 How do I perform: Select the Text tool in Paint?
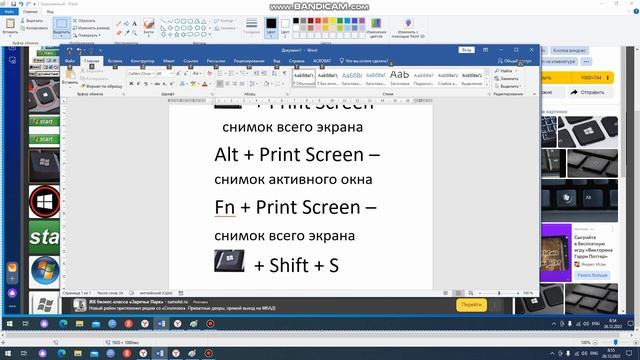pyautogui.click(x=134, y=24)
